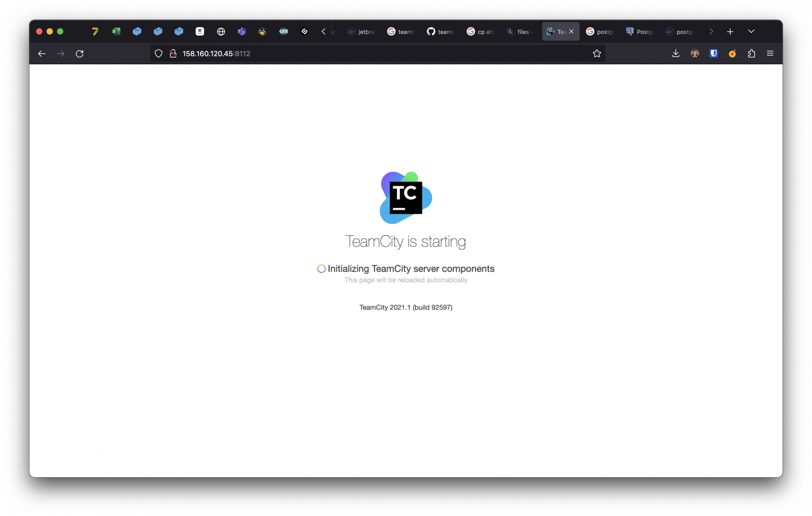Open the pinned tab with white square face icon
The image size is (812, 516).
200,31
